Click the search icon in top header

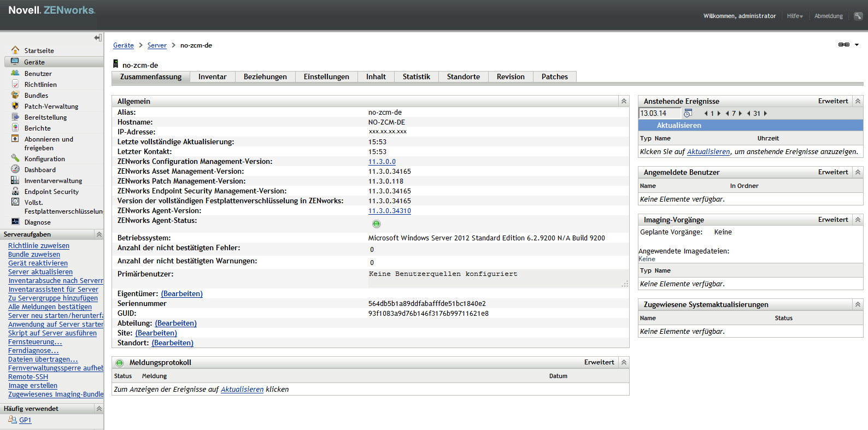tap(858, 16)
